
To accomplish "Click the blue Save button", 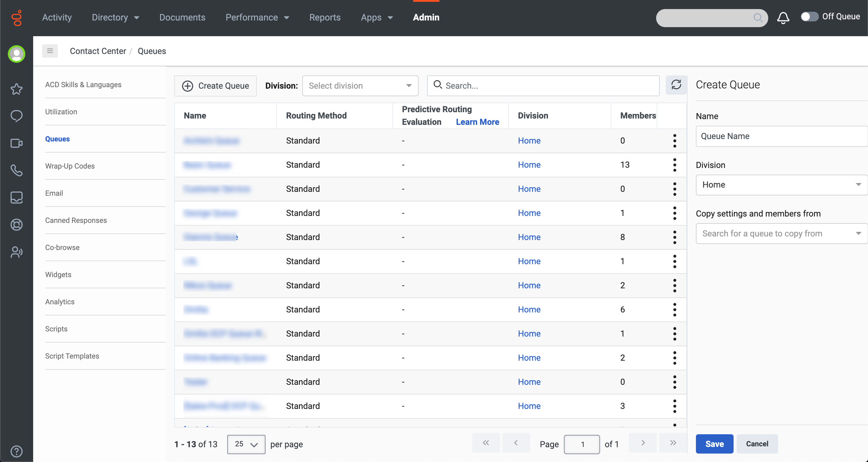I will [714, 444].
